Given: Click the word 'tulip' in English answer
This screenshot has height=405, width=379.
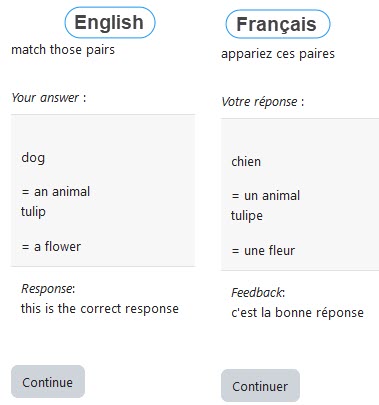Looking at the screenshot, I should click(33, 212).
